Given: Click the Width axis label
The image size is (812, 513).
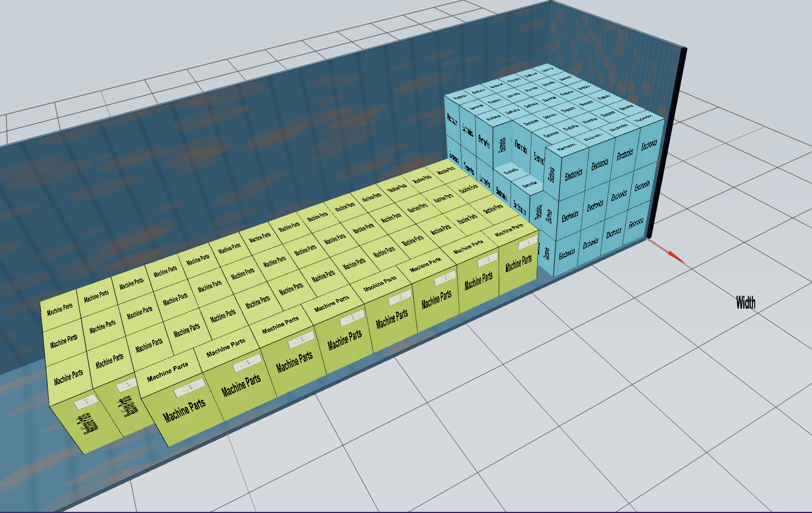Looking at the screenshot, I should click(x=746, y=302).
